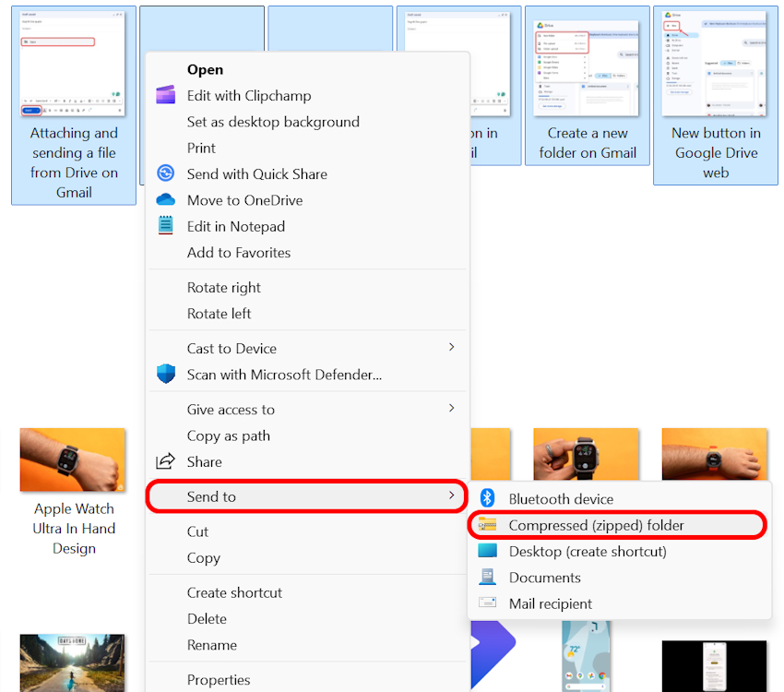784x692 pixels.
Task: Click the OneDrive cloud icon
Action: coord(165,199)
